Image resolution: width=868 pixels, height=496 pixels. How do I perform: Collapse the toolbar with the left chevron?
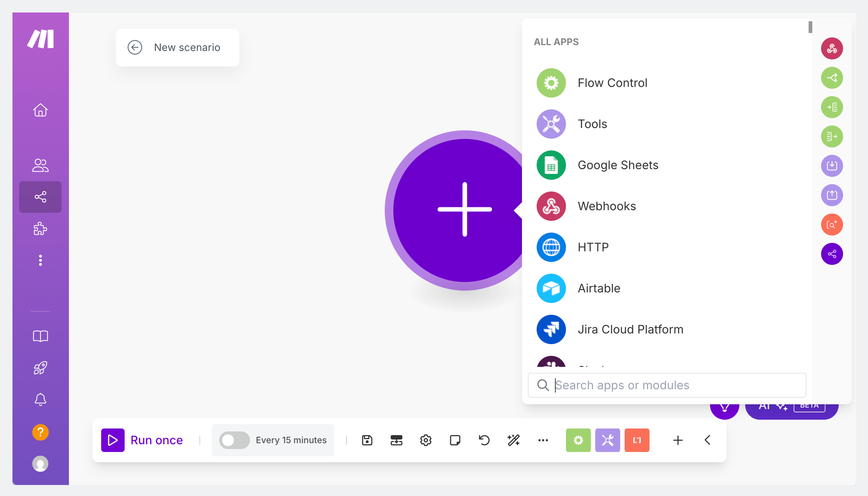707,440
